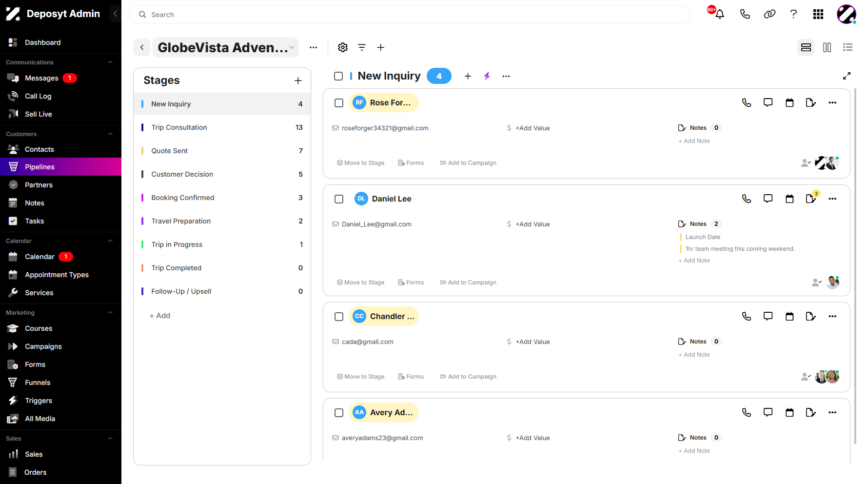Image resolution: width=868 pixels, height=484 pixels.
Task: Switch to list view icon
Action: (848, 47)
